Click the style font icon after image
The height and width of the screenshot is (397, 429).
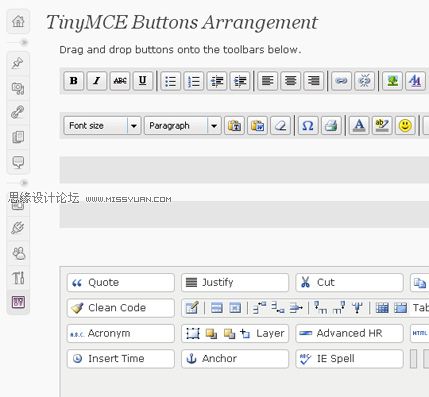coord(415,81)
